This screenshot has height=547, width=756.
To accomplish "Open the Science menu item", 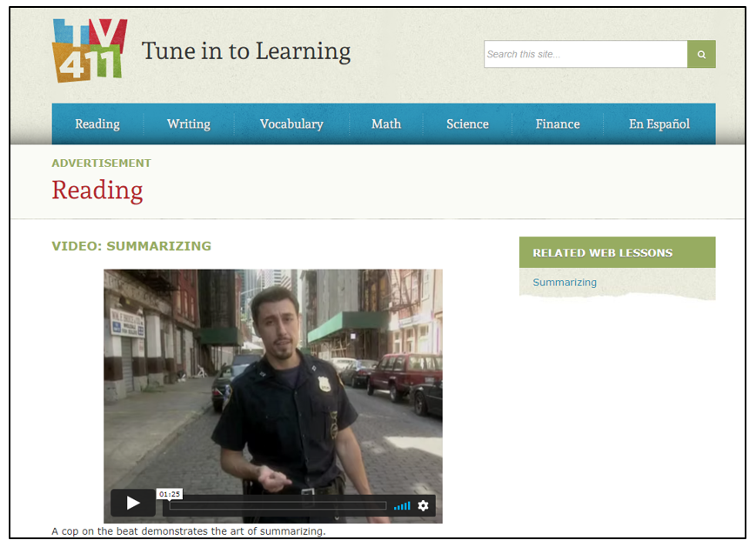I will click(x=467, y=123).
